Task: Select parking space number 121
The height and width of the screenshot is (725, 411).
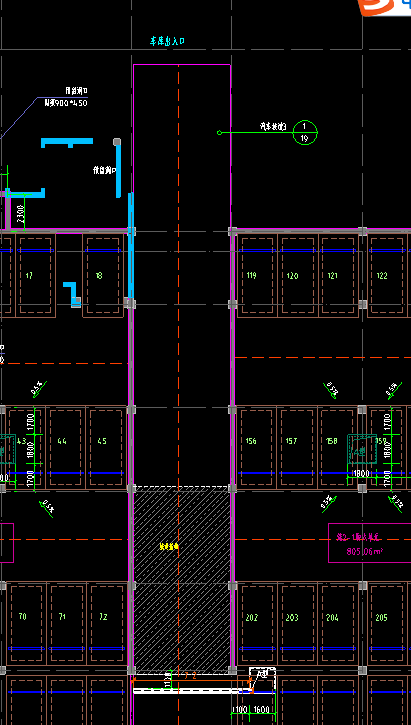Action: pyautogui.click(x=332, y=276)
